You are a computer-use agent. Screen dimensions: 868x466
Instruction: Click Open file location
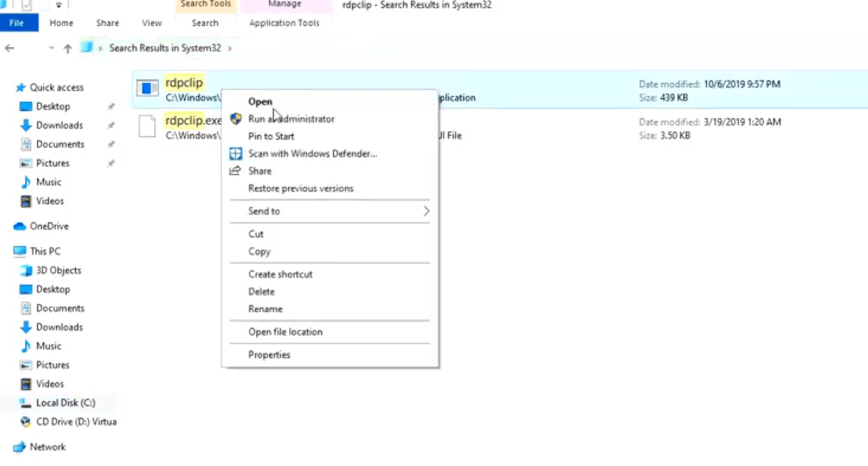pyautogui.click(x=285, y=331)
